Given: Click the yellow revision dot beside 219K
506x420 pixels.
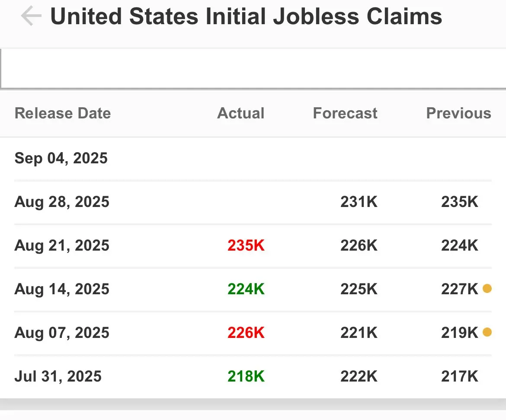Looking at the screenshot, I should pos(487,332).
